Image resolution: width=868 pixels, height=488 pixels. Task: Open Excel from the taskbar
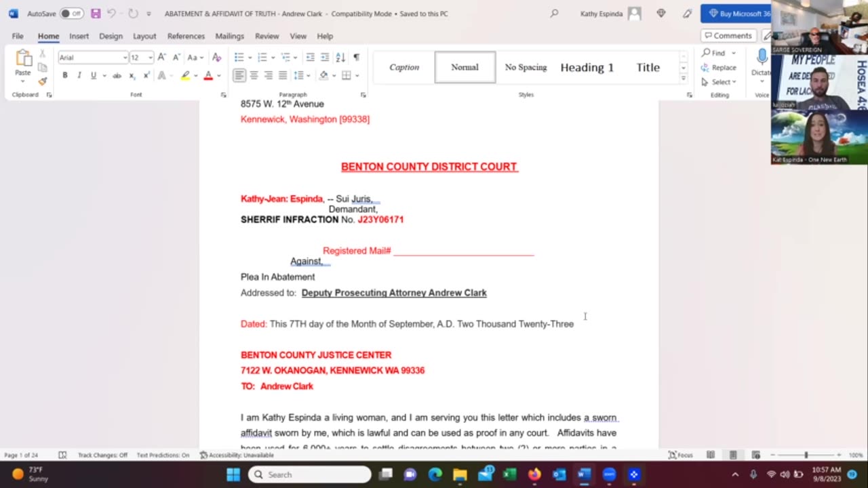[x=509, y=474]
